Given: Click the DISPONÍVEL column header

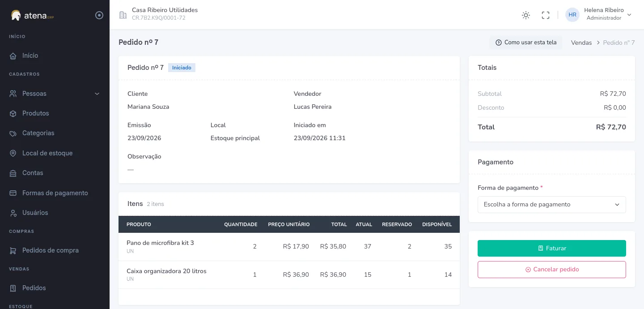Looking at the screenshot, I should (x=437, y=224).
